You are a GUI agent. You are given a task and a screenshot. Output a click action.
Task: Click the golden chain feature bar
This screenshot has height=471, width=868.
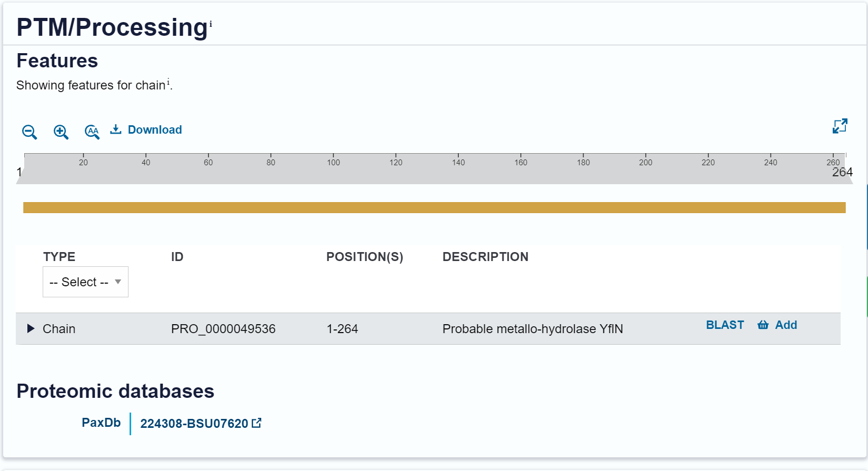[x=435, y=208]
